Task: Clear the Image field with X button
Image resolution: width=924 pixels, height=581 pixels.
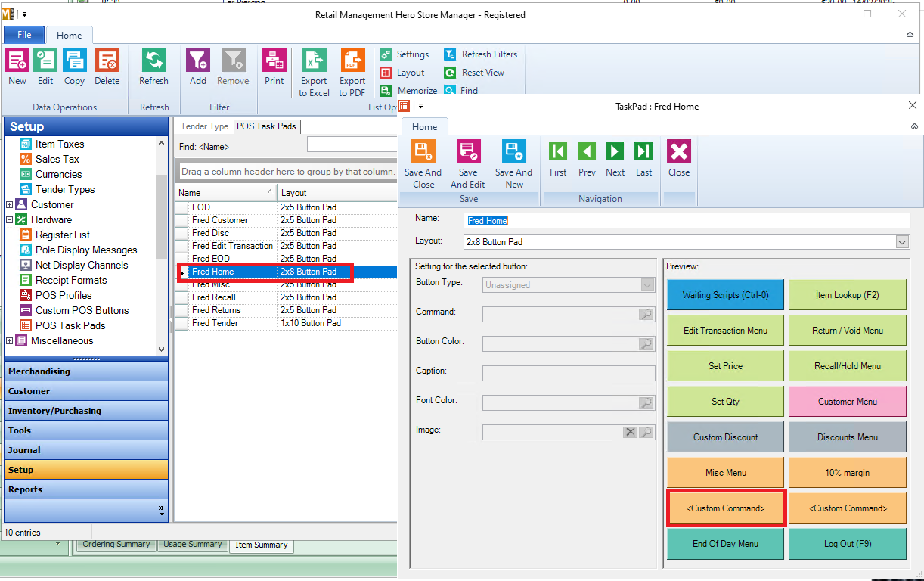Action: [x=631, y=432]
